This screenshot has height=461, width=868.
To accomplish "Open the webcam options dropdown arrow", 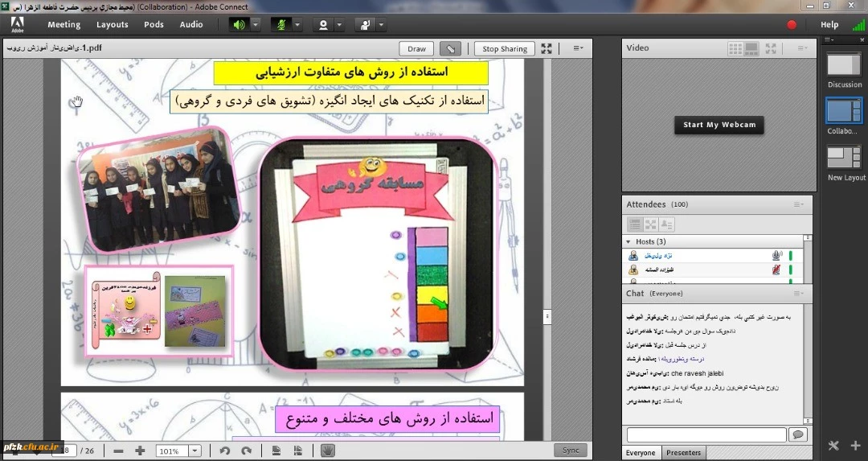I will tap(339, 25).
